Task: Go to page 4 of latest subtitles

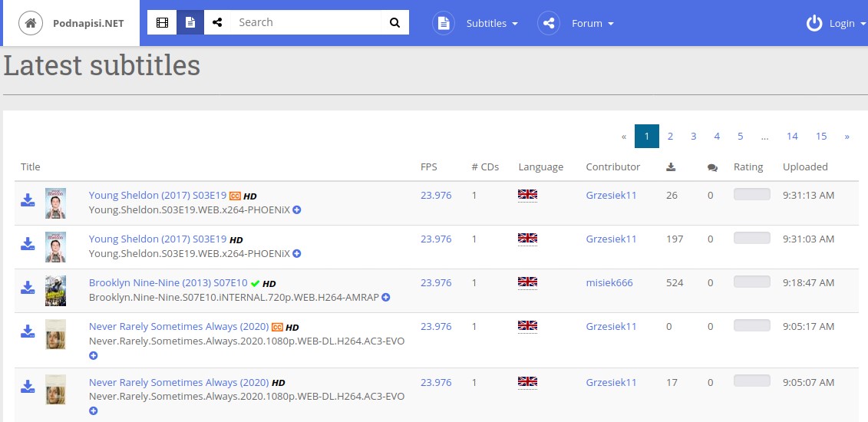Action: coord(717,136)
